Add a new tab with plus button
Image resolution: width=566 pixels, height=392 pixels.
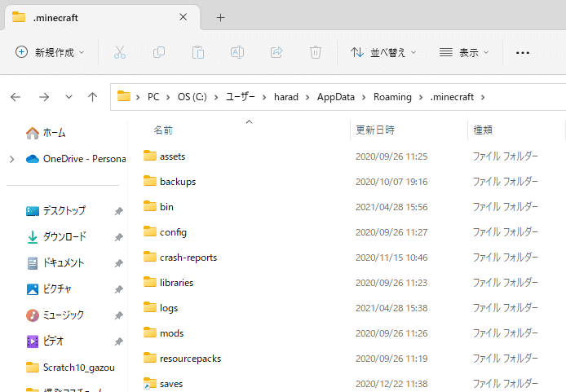220,17
